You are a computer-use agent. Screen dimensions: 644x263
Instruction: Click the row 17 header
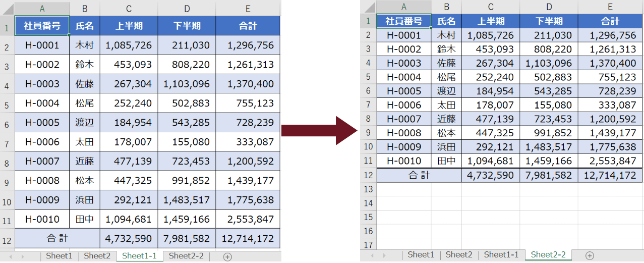pyautogui.click(x=368, y=245)
